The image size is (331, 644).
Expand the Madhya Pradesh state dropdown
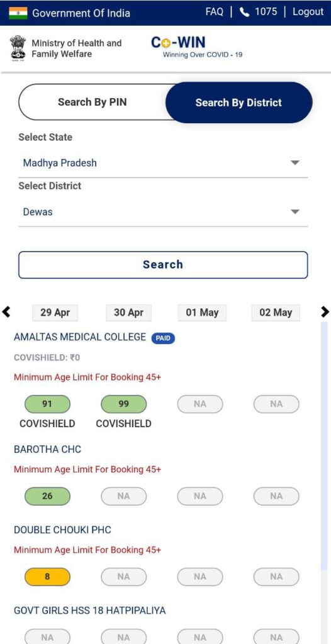coord(163,163)
